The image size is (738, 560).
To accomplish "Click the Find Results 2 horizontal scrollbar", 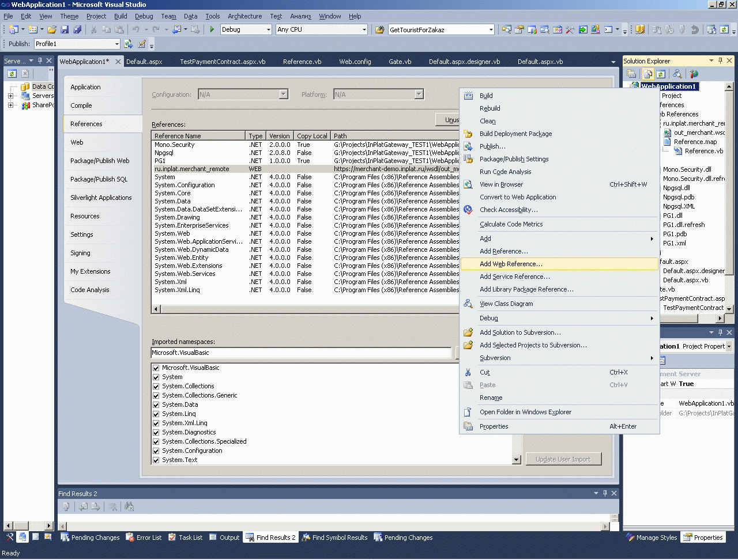I will click(334, 526).
